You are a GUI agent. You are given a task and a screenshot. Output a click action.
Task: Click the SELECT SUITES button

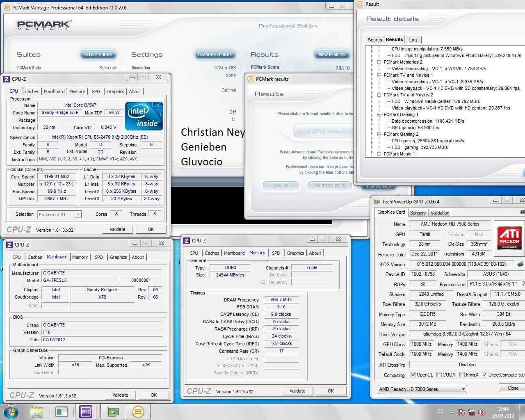[98, 55]
